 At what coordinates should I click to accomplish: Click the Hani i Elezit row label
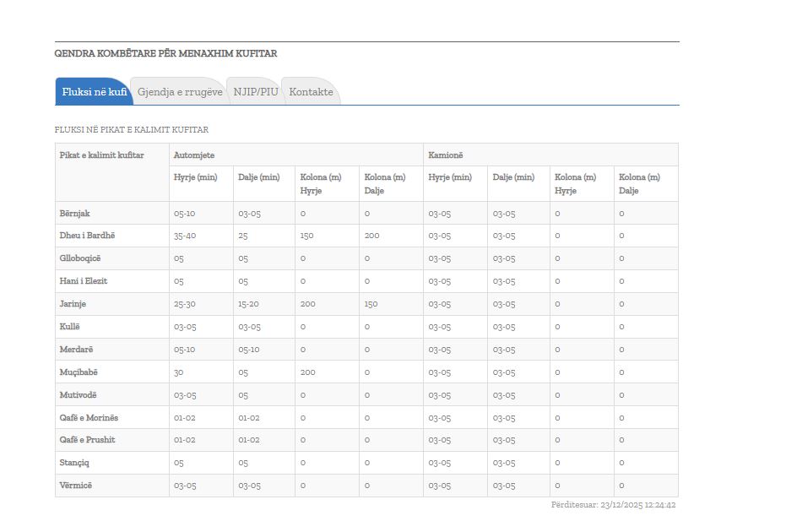click(x=83, y=281)
